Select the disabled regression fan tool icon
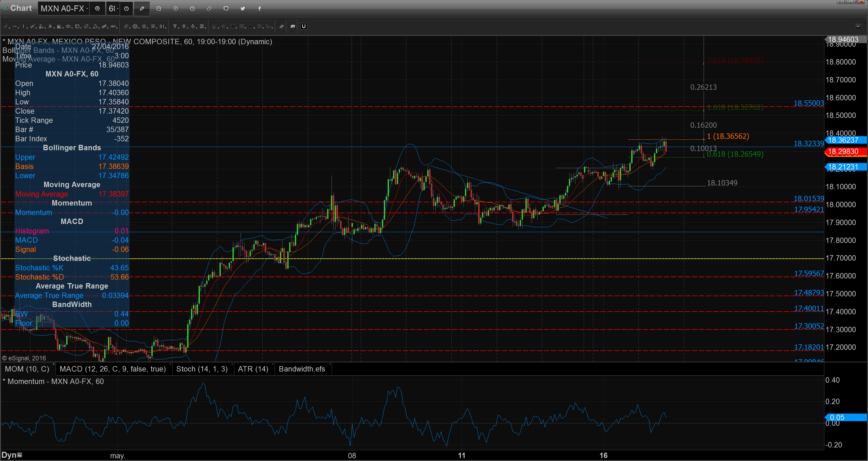868x461 pixels. [215, 26]
